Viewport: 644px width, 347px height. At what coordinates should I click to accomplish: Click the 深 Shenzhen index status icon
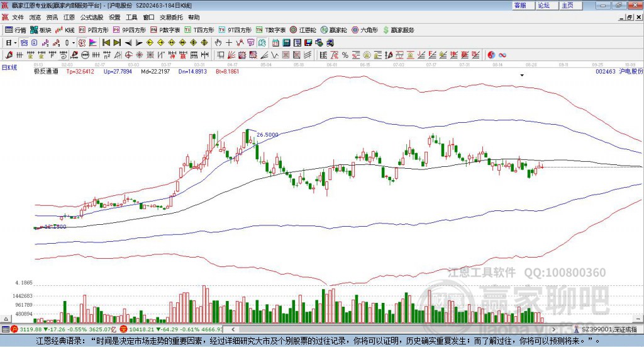pos(124,329)
